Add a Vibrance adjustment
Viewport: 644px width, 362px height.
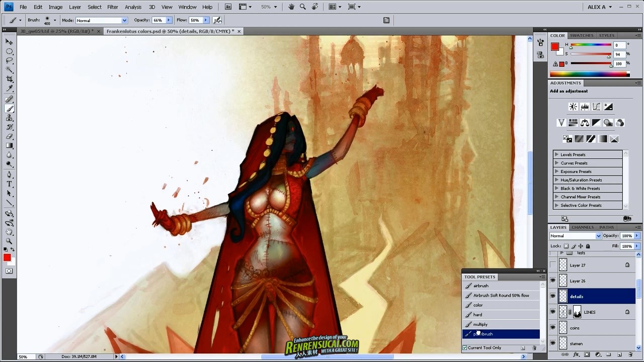561,123
